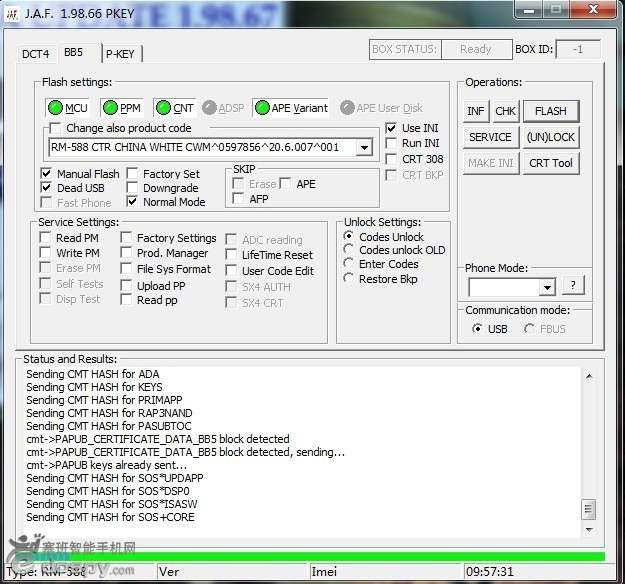625x584 pixels.
Task: Select USB communication mode
Action: pos(477,329)
